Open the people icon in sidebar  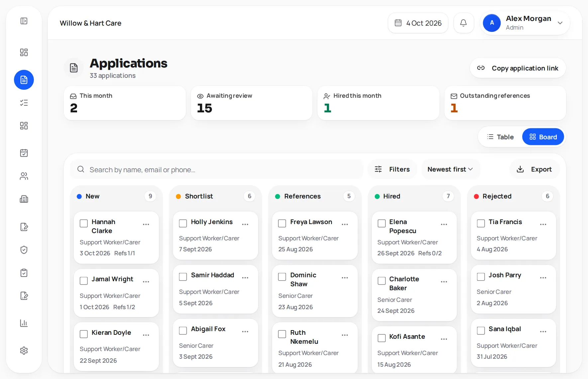(x=24, y=176)
